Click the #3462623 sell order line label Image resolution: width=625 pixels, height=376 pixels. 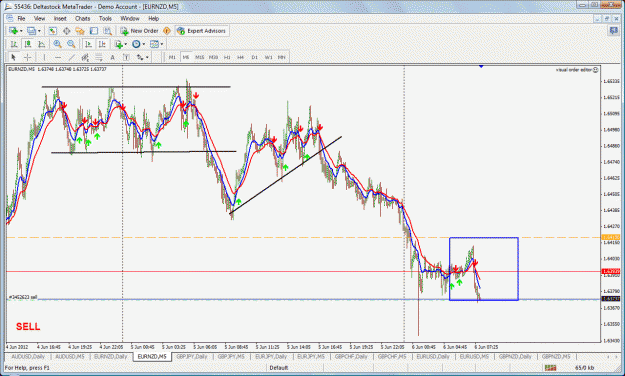(x=23, y=297)
